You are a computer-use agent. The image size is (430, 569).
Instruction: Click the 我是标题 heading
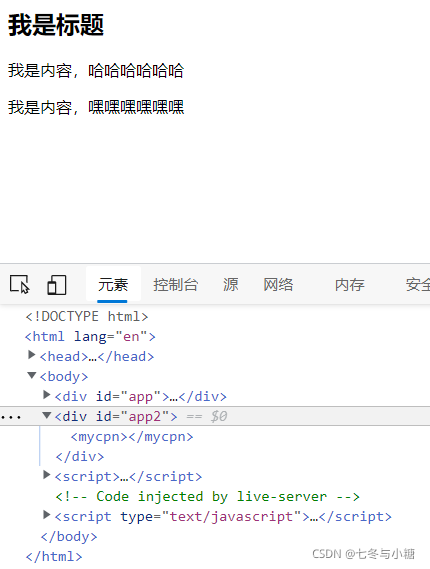pos(56,25)
